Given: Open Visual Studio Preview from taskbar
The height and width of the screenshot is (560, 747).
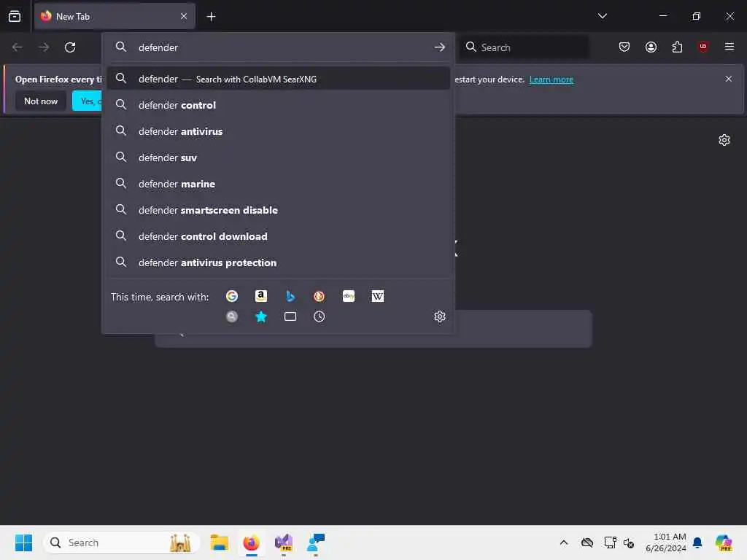Looking at the screenshot, I should click(x=284, y=542).
